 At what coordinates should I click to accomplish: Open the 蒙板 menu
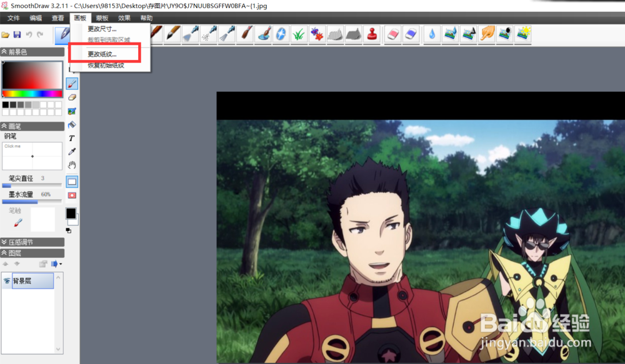click(x=102, y=18)
